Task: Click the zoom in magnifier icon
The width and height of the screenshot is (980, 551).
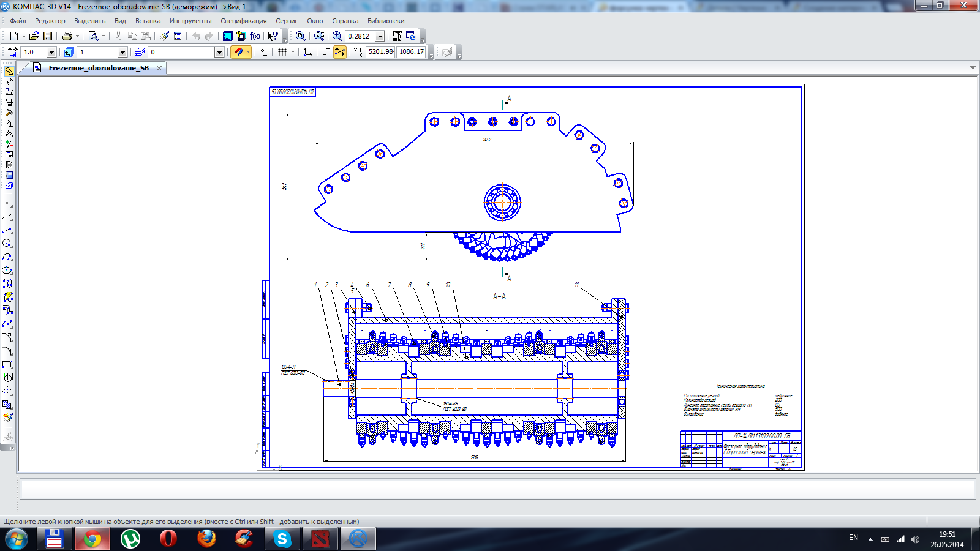Action: 337,36
